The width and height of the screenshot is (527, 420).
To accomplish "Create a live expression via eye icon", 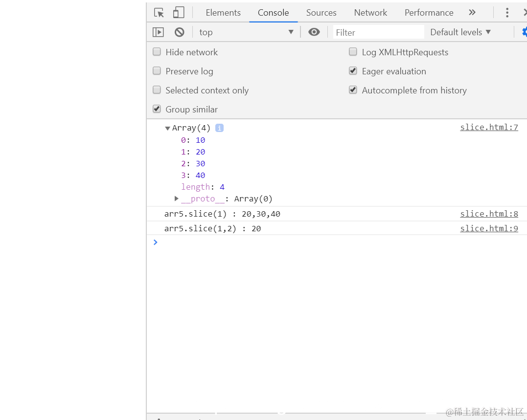I will coord(314,32).
